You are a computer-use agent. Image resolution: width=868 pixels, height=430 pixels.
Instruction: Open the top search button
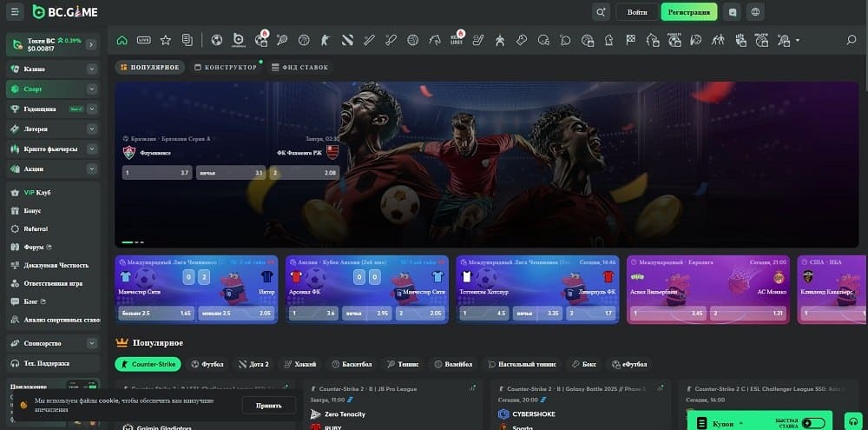(601, 11)
